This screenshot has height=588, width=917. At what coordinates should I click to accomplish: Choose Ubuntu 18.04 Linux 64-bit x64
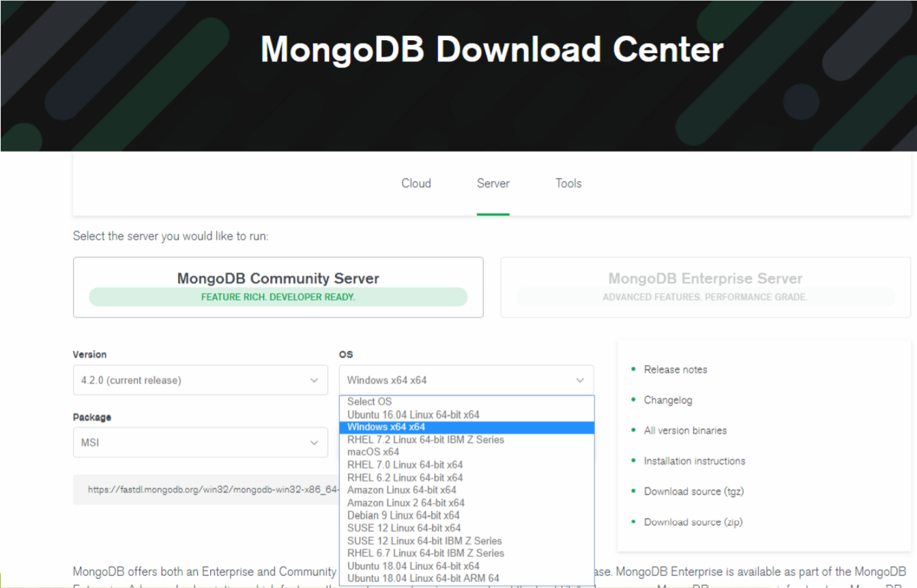(467, 566)
